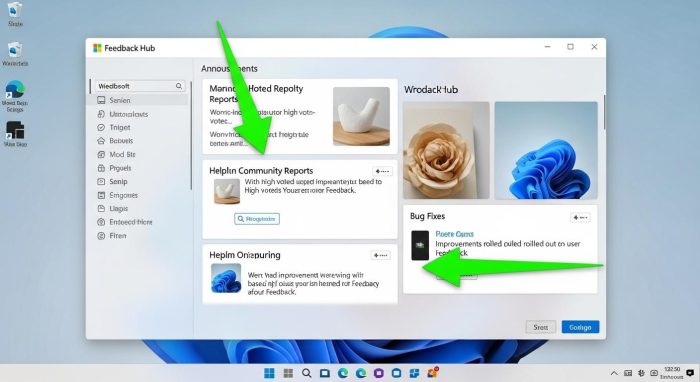700x382 pixels.
Task: Go to Tniget in the sidebar
Action: [x=114, y=127]
